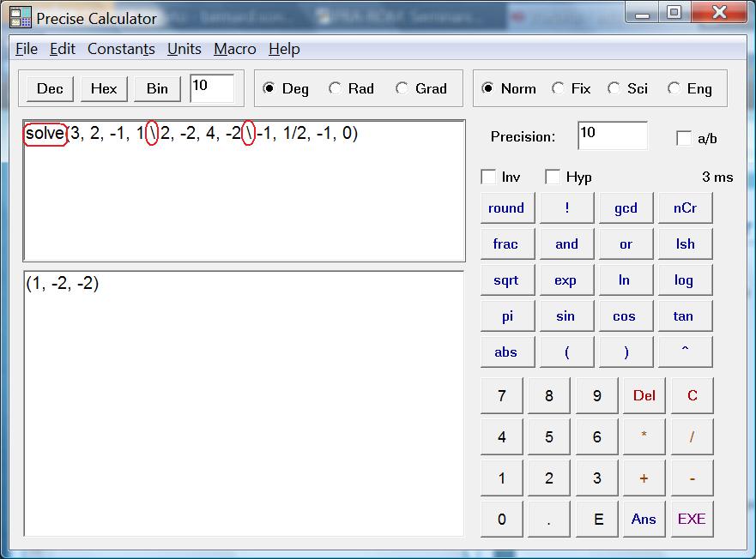Click the Precision input field
756x559 pixels.
pos(612,135)
